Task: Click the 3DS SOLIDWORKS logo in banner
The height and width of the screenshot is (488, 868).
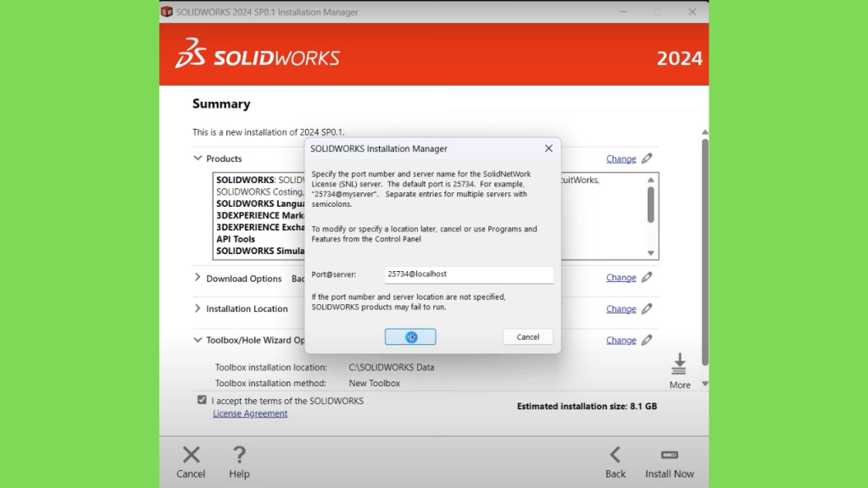Action: tap(258, 53)
